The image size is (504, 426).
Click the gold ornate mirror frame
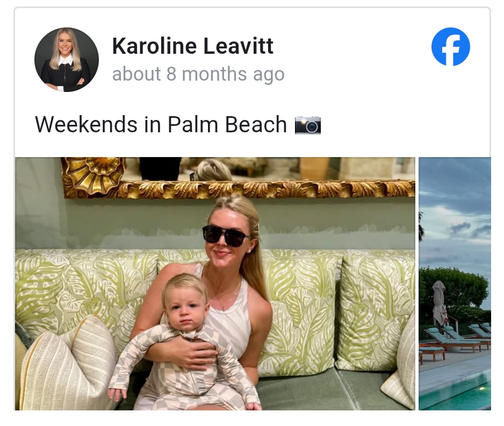pos(238,189)
